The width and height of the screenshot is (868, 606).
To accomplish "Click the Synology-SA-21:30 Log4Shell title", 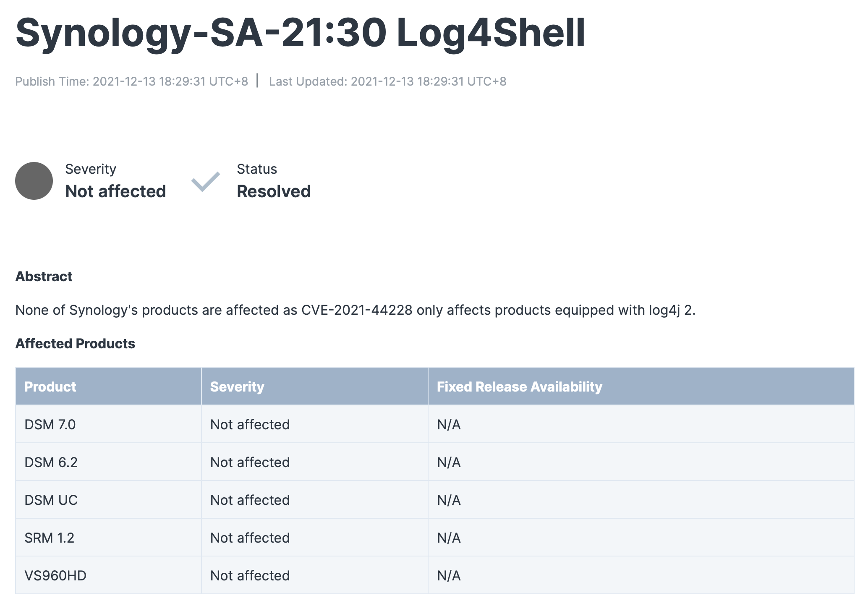I will point(300,33).
